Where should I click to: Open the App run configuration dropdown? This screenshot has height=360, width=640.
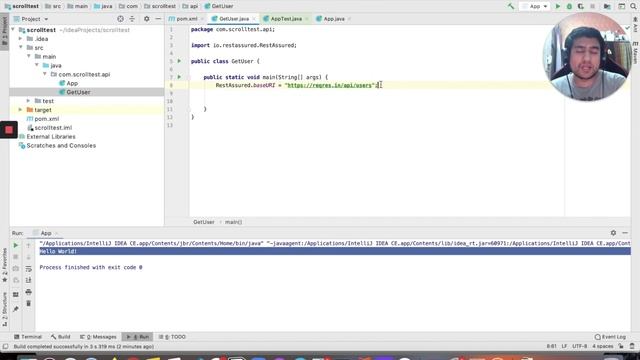(535, 6)
